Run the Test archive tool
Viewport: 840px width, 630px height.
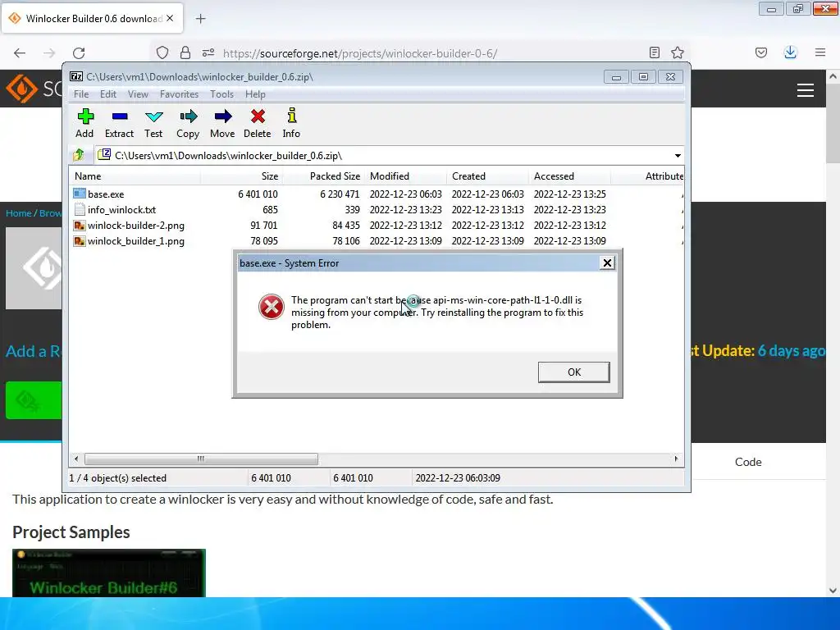tap(153, 116)
